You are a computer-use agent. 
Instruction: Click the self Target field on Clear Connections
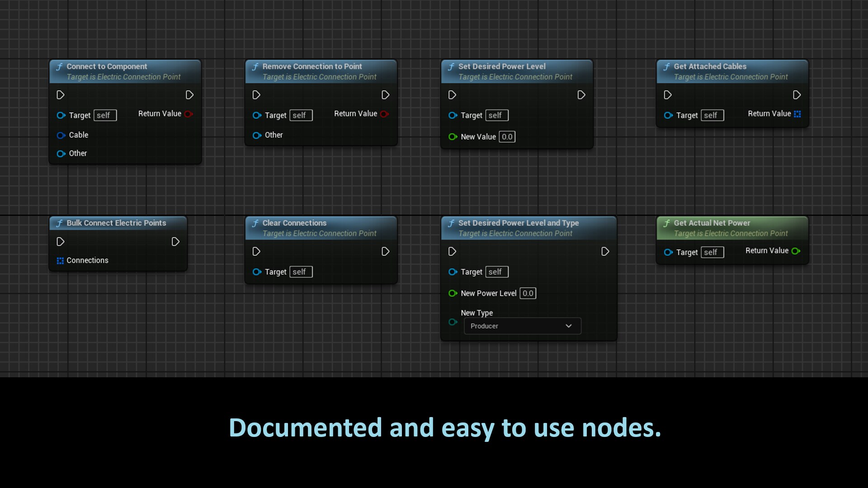[300, 272]
